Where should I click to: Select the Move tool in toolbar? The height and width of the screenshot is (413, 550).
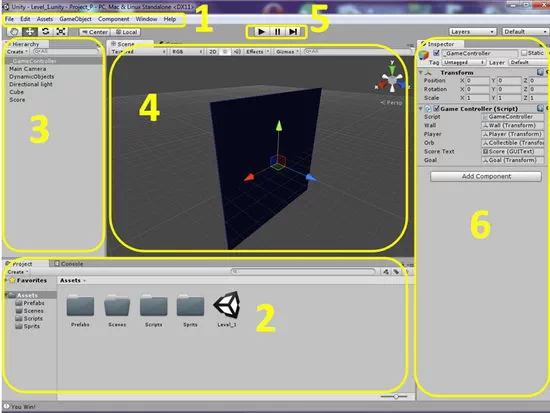[30, 32]
